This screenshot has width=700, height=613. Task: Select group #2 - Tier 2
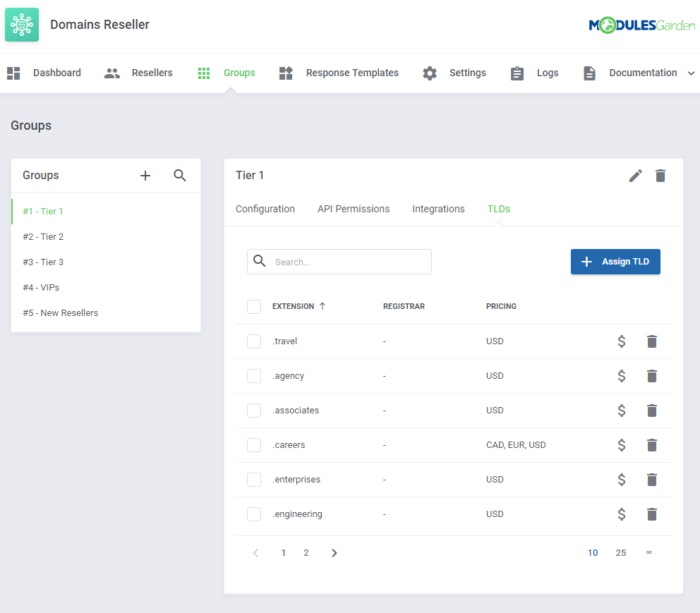106,237
